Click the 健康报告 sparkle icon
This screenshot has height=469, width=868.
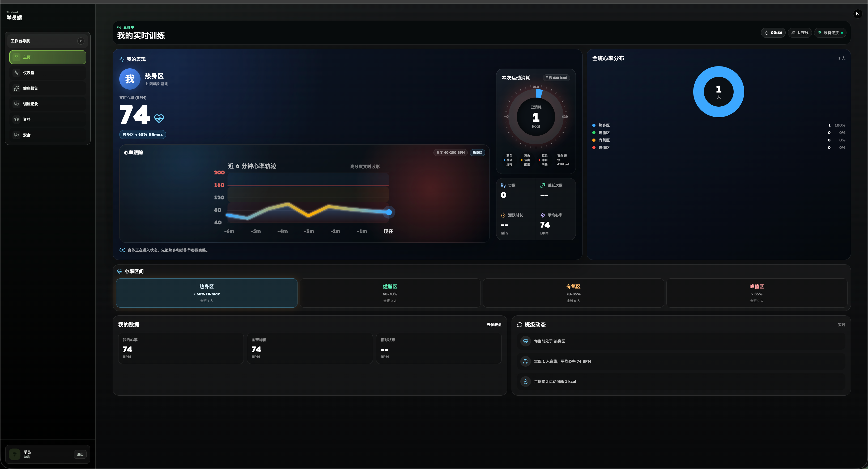16,88
